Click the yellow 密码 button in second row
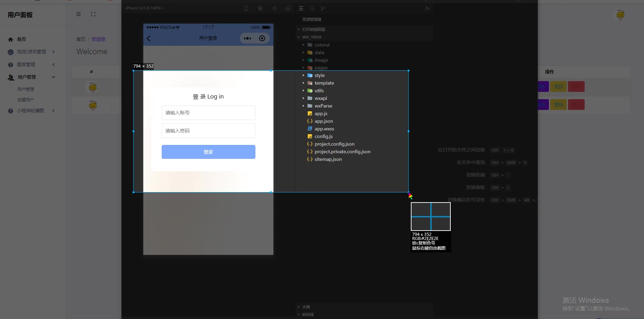The width and height of the screenshot is (644, 319). point(559,105)
